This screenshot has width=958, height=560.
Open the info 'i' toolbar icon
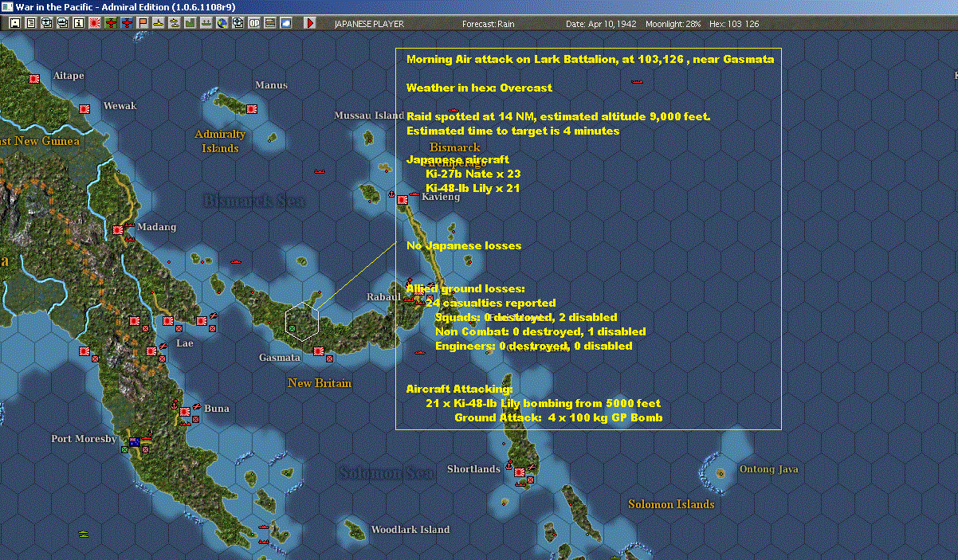(78, 23)
